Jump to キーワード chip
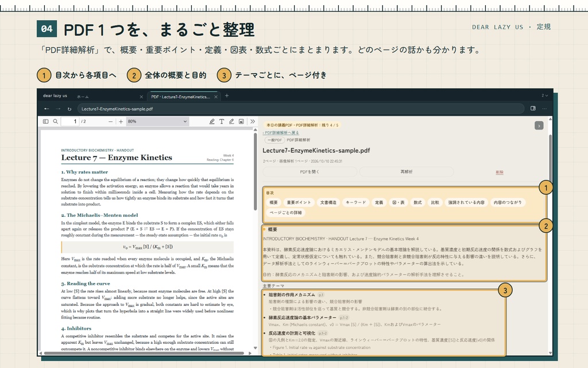588x368 pixels. pos(355,202)
